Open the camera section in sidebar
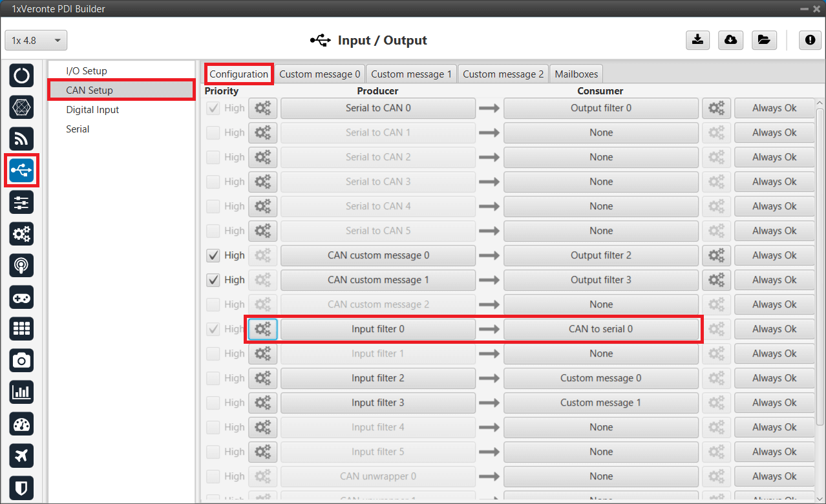This screenshot has width=826, height=504. (21, 361)
